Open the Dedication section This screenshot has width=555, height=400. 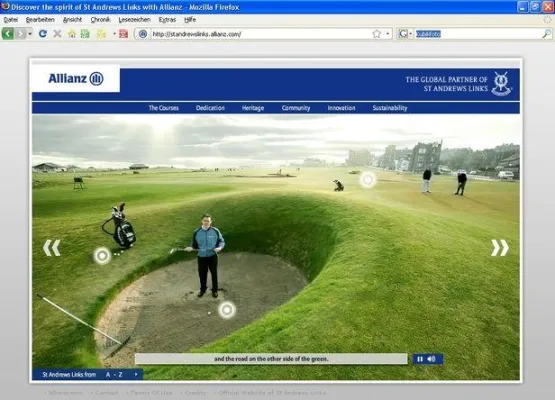(x=210, y=108)
